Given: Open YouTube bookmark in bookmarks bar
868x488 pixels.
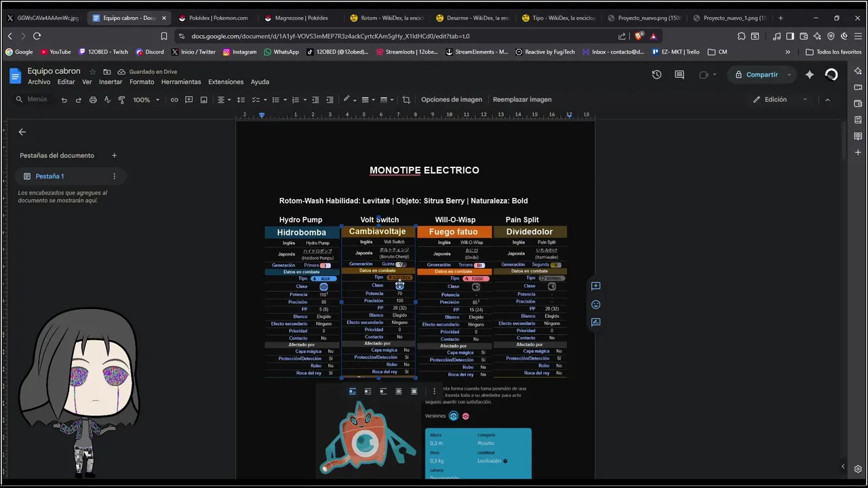Looking at the screenshot, I should pyautogui.click(x=56, y=52).
